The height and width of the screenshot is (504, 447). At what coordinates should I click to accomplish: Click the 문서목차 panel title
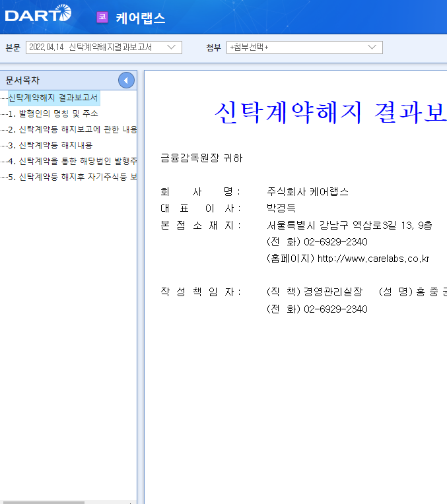[22, 80]
